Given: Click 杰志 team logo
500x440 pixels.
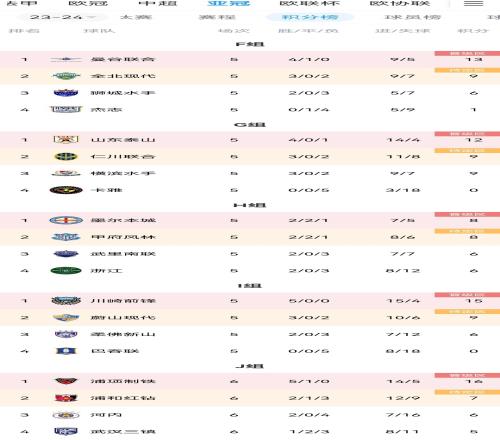Looking at the screenshot, I should point(66,109).
